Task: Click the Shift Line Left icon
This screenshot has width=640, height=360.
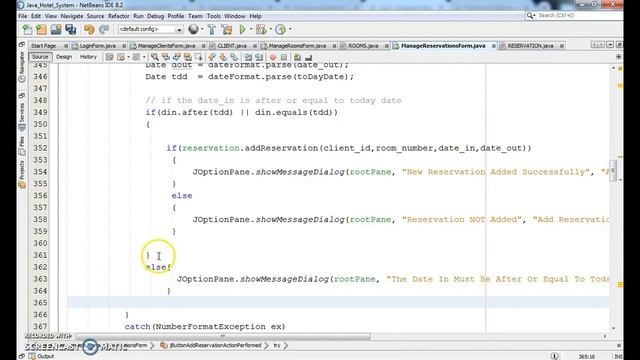Action: [248, 57]
